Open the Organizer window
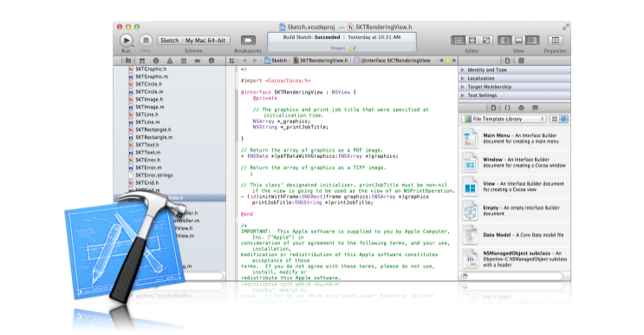Viewport: 644px width, 335px height. coord(556,40)
